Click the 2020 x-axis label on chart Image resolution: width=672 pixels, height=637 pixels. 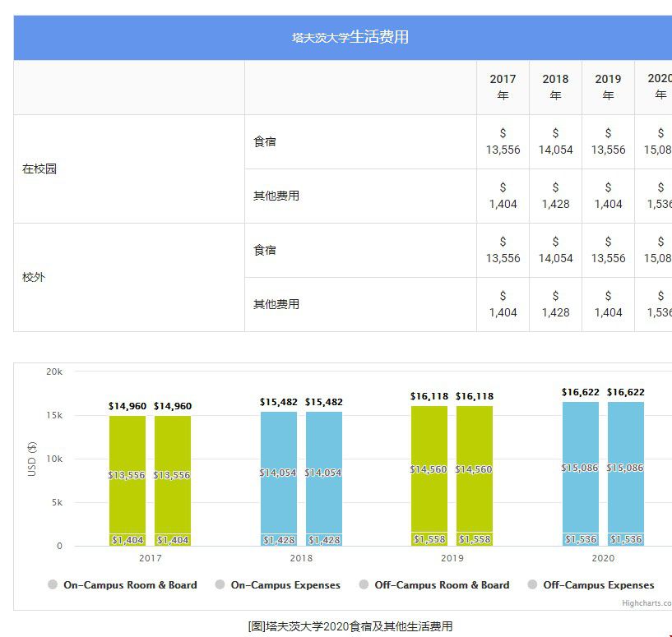[x=603, y=558]
